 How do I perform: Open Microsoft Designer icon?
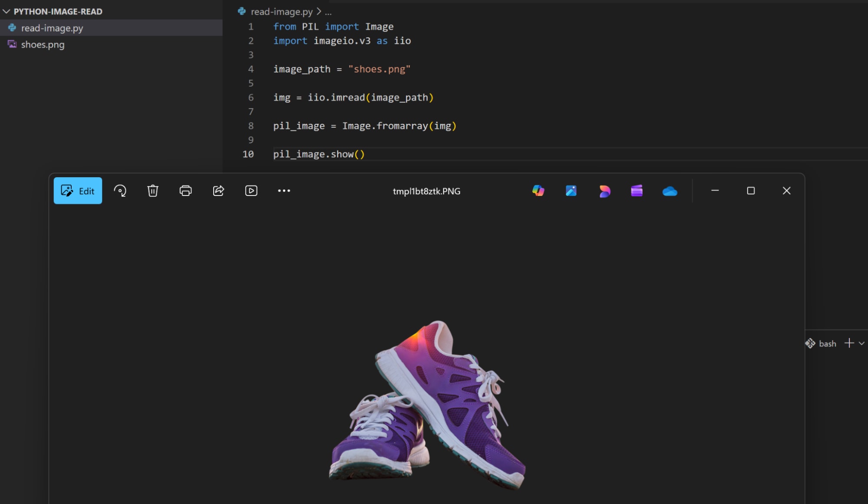pos(604,191)
